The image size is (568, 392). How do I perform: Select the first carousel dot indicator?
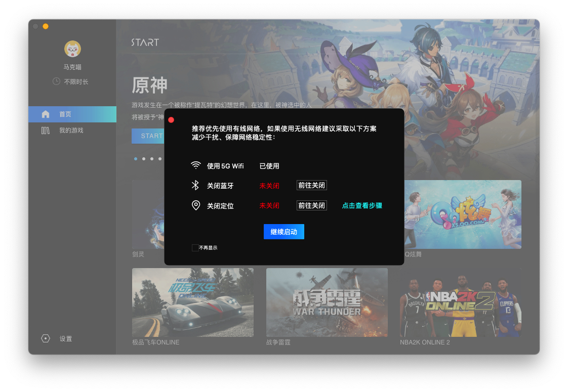[x=136, y=159]
